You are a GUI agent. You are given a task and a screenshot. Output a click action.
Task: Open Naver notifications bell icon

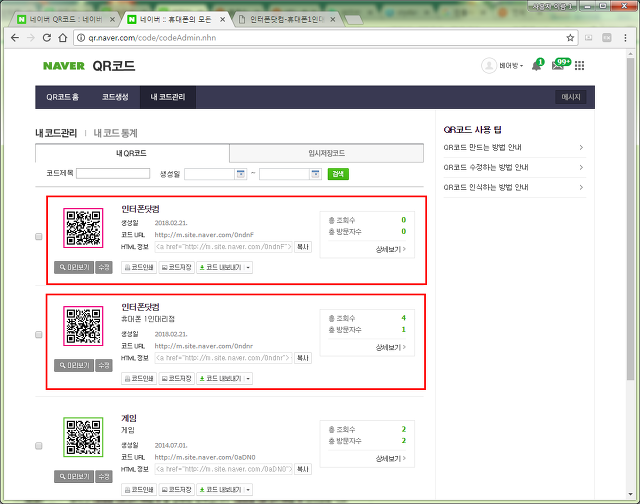coord(537,65)
